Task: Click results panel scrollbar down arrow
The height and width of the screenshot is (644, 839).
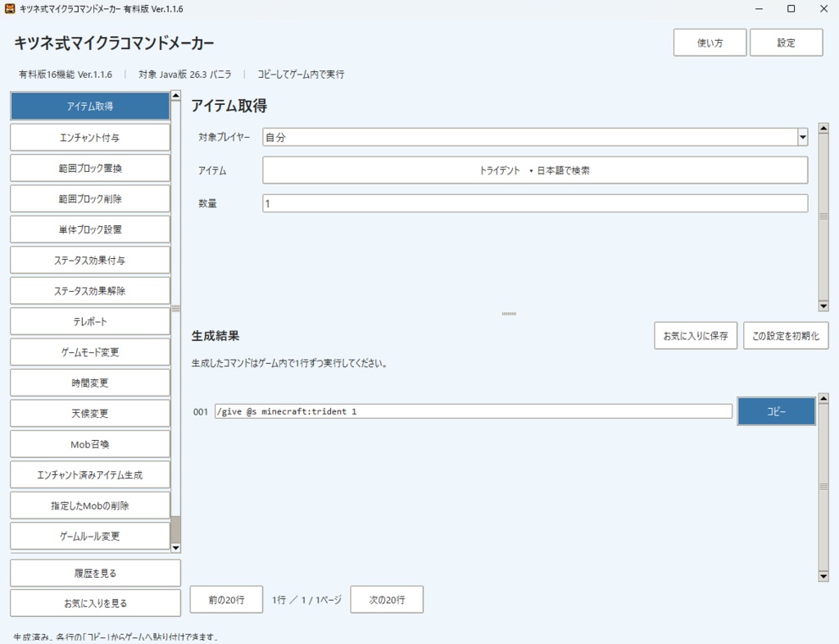Action: 823,576
